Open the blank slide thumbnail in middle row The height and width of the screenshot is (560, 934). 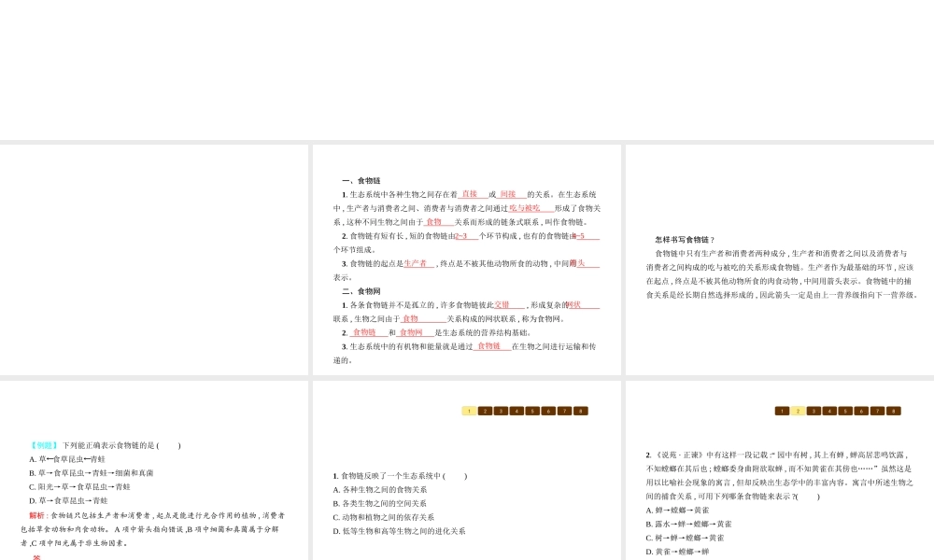point(154,260)
